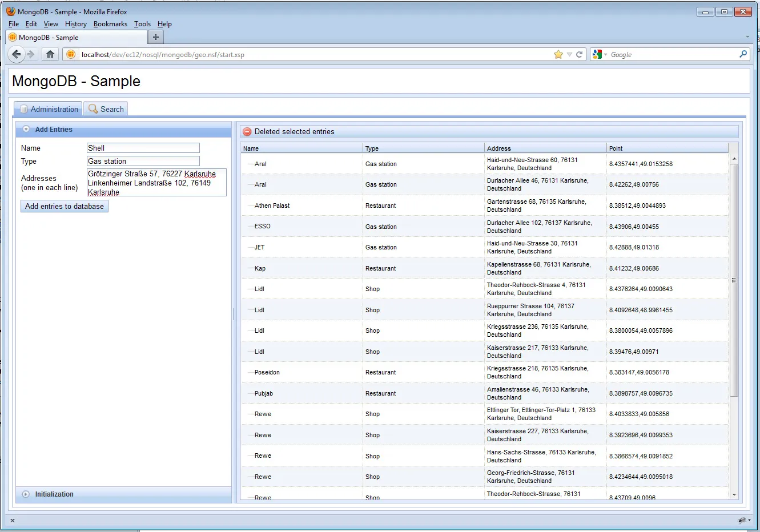This screenshot has height=532, width=760.
Task: Open the Tools menu
Action: point(142,24)
